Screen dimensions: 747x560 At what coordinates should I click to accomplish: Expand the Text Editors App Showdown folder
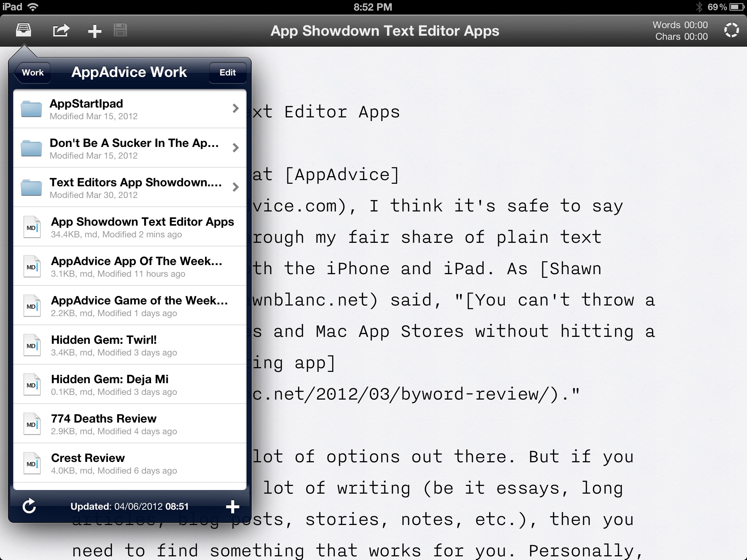click(129, 187)
